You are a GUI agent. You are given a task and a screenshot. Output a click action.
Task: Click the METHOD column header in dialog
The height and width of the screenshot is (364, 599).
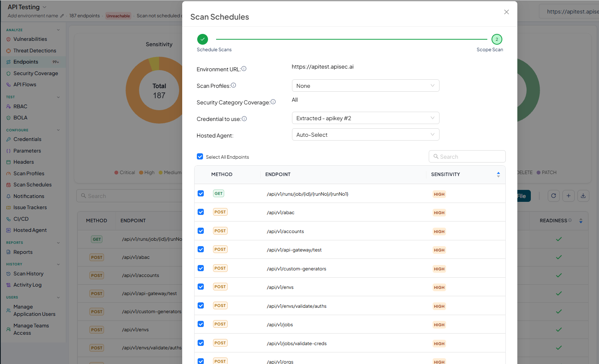[222, 174]
